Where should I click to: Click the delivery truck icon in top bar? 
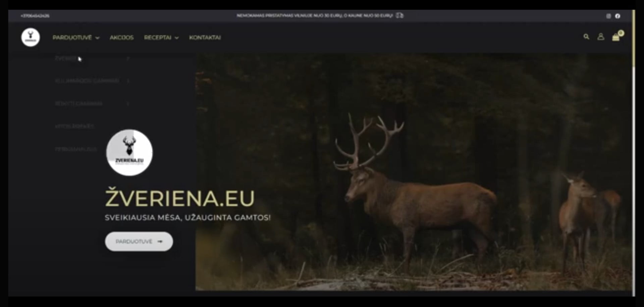399,15
